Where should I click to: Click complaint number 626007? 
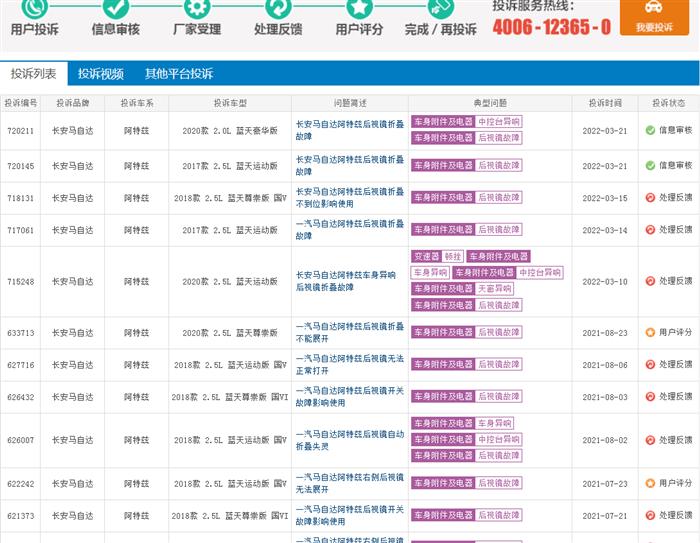pos(21,440)
